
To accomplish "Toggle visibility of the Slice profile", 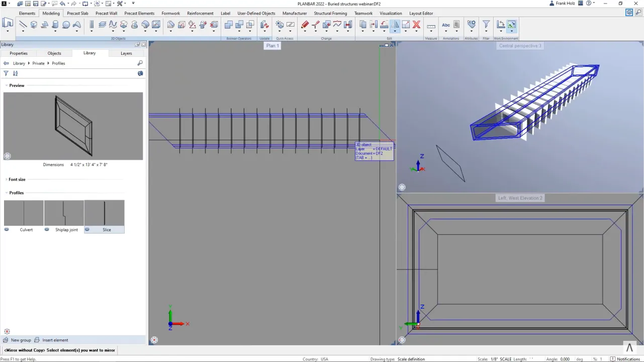I will tap(87, 230).
